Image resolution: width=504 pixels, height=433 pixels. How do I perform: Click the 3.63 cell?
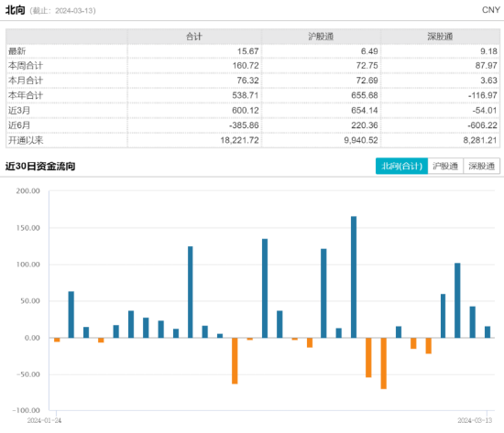point(489,81)
